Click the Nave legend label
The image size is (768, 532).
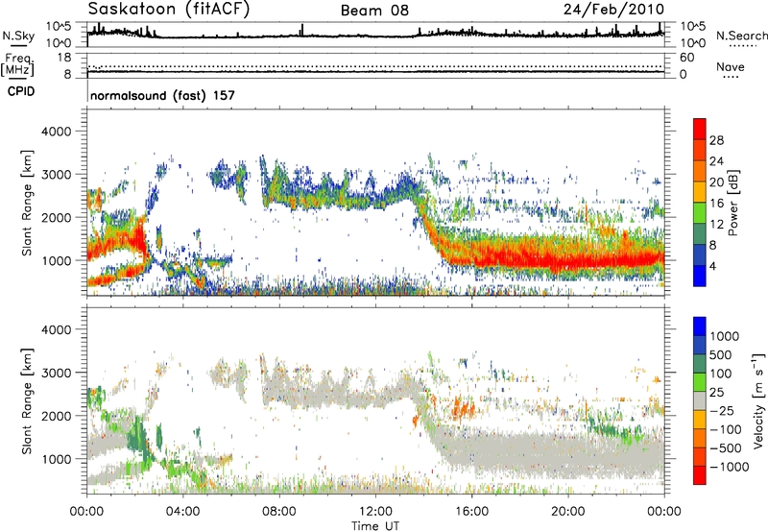click(x=731, y=66)
